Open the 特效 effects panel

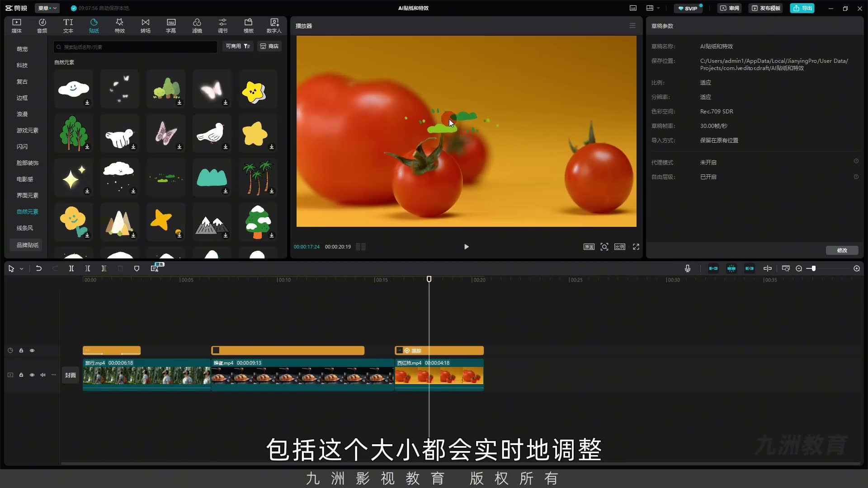point(119,26)
